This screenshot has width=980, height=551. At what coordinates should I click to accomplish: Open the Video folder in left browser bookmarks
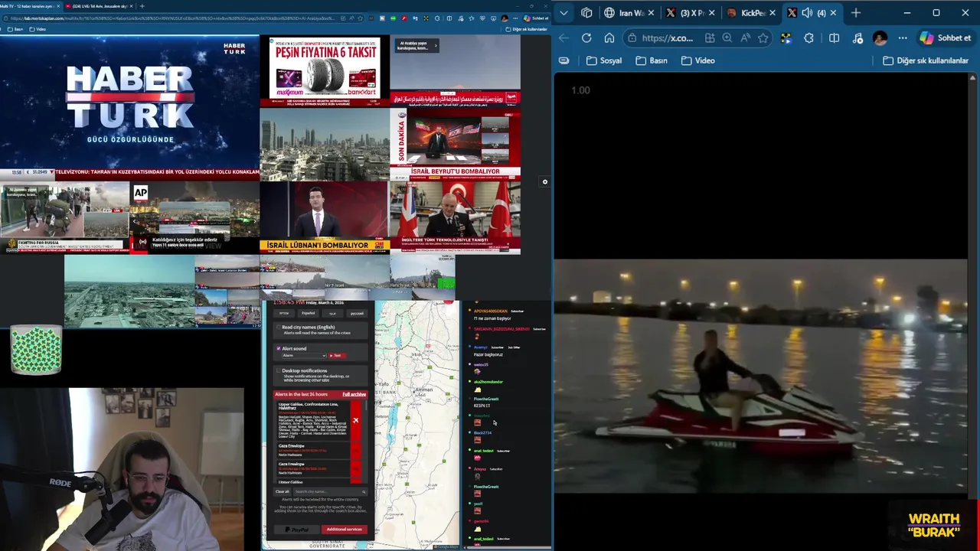[x=38, y=29]
